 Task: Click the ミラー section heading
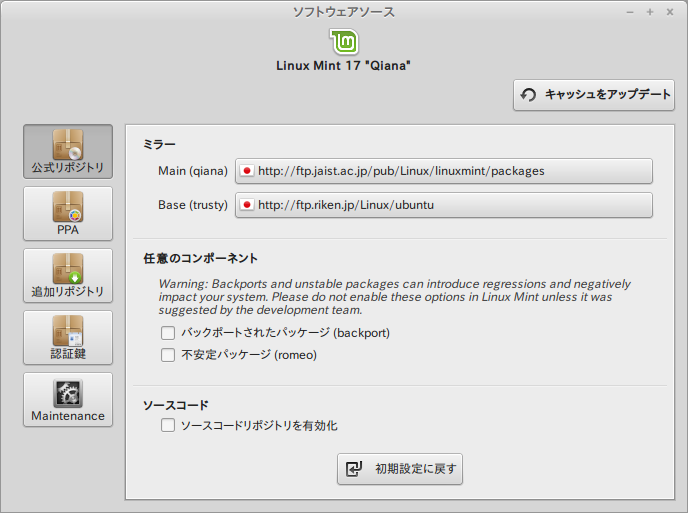[x=159, y=144]
